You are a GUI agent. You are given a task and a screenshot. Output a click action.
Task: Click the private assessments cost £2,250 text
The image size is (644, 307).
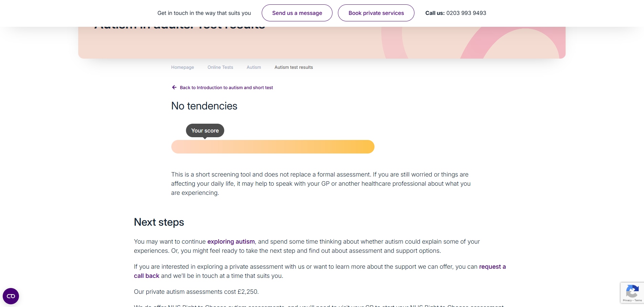point(196,292)
